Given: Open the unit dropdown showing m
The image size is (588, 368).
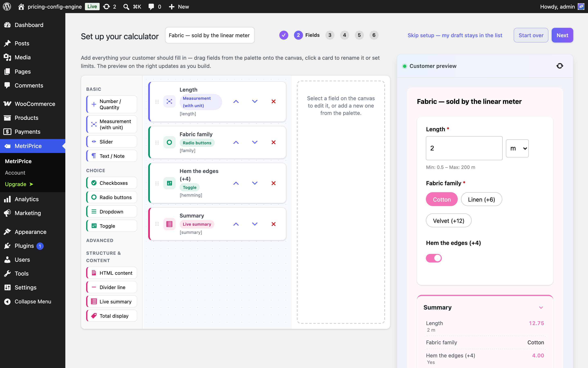Looking at the screenshot, I should click(517, 148).
